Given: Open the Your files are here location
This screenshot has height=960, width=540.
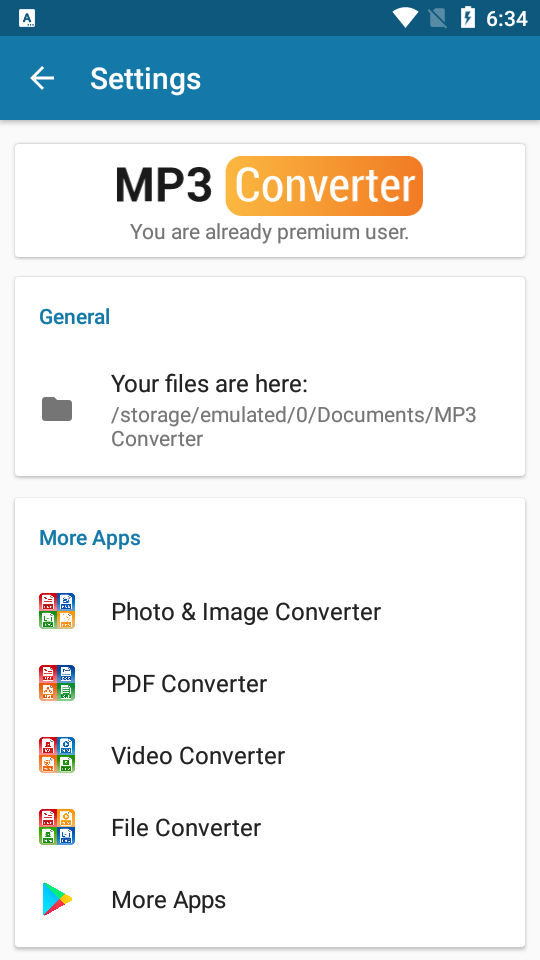Looking at the screenshot, I should point(270,410).
